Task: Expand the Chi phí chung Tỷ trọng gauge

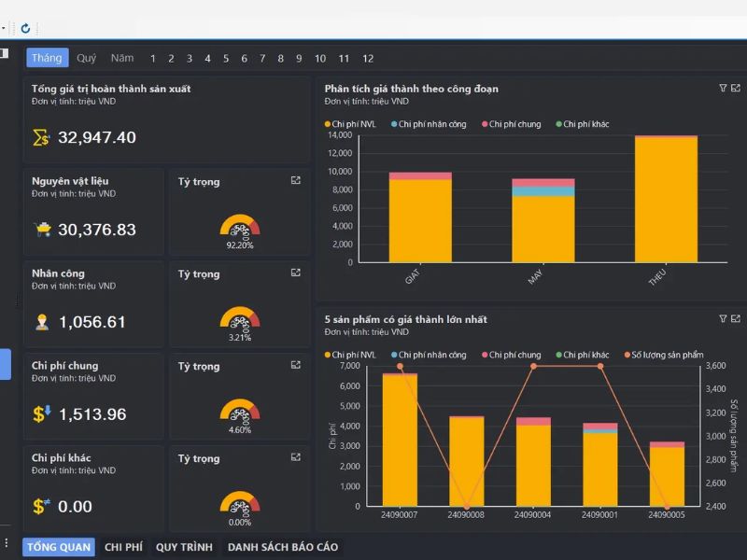Action: pyautogui.click(x=296, y=365)
